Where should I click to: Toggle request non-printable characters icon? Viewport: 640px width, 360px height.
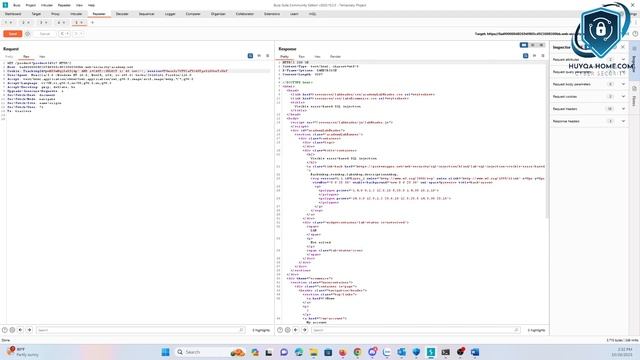pos(259,56)
